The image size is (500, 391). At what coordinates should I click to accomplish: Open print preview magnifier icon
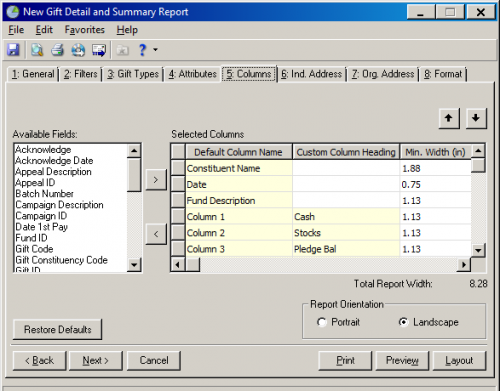click(x=37, y=50)
